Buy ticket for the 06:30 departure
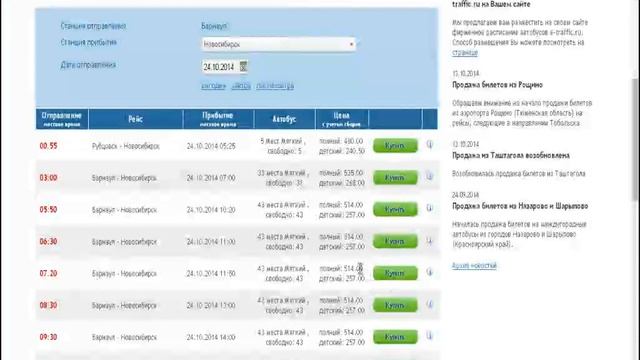Viewport: 640px width, 360px height. point(395,241)
